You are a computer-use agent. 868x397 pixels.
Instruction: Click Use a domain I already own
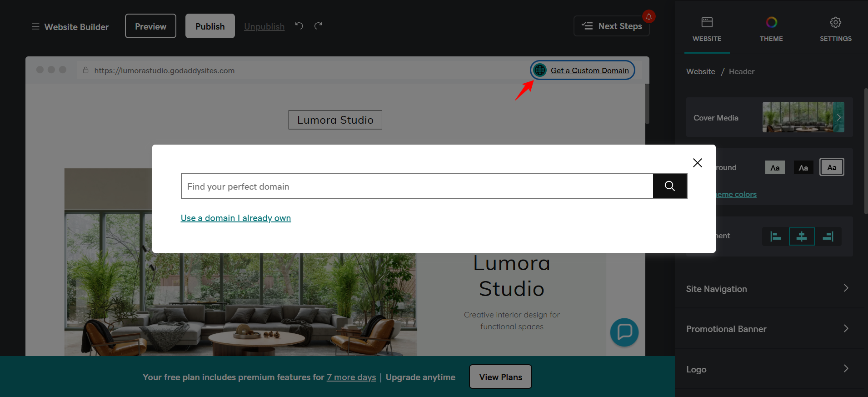236,218
